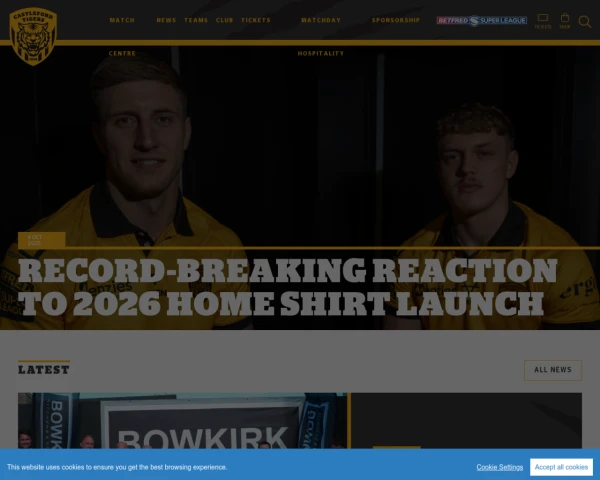Viewport: 600px width, 480px height.
Task: Open the search magnifier icon
Action: 585,21
